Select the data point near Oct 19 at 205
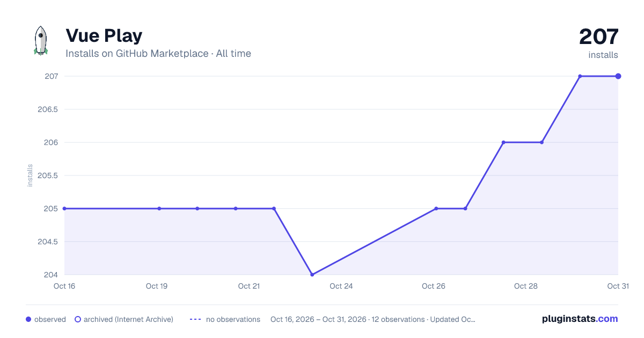This screenshot has height=338, width=644. (159, 209)
